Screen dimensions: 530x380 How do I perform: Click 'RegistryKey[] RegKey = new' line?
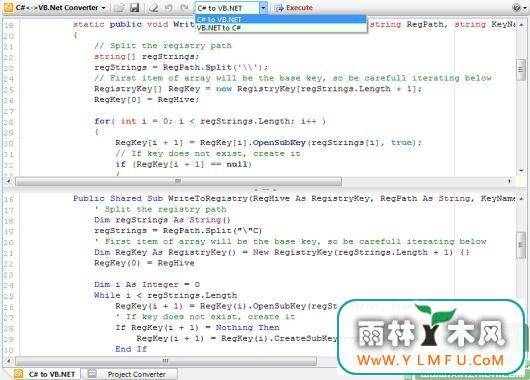(x=258, y=89)
